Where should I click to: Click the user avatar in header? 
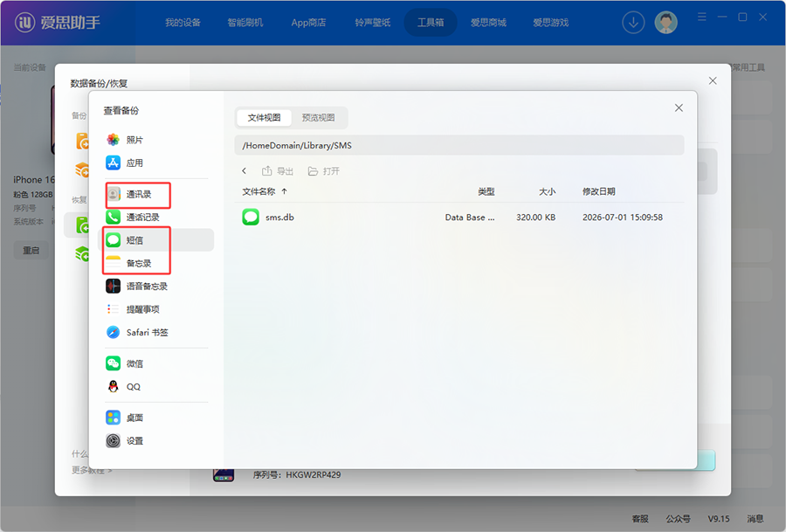pyautogui.click(x=666, y=23)
